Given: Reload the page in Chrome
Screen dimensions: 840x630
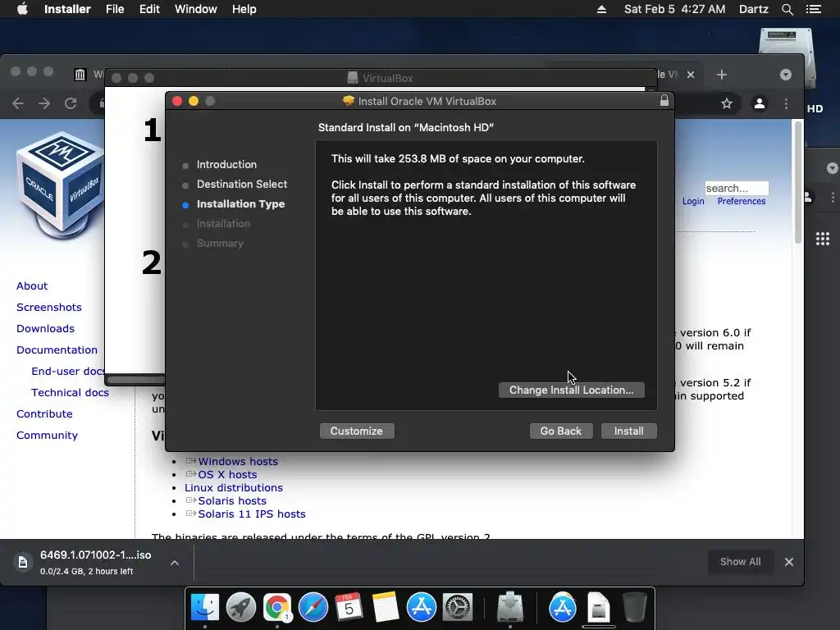Looking at the screenshot, I should (x=71, y=103).
